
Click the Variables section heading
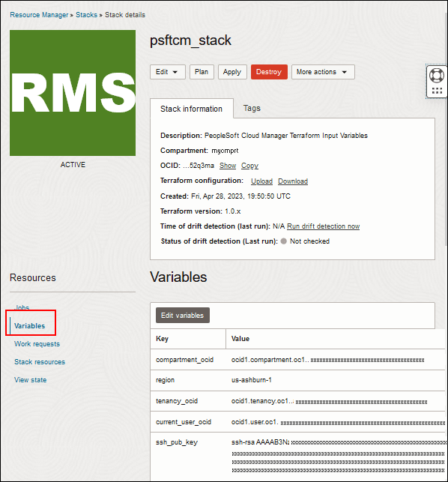coord(178,277)
